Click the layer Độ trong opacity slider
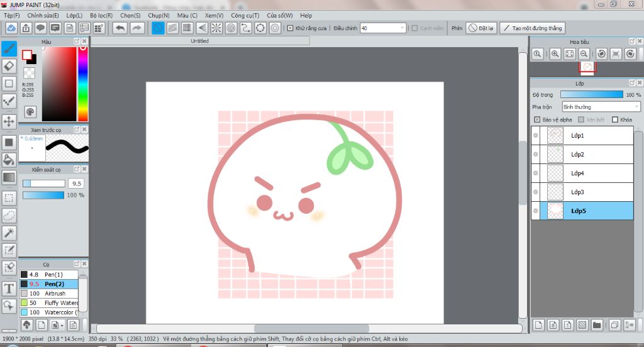644x347 pixels. 591,94
